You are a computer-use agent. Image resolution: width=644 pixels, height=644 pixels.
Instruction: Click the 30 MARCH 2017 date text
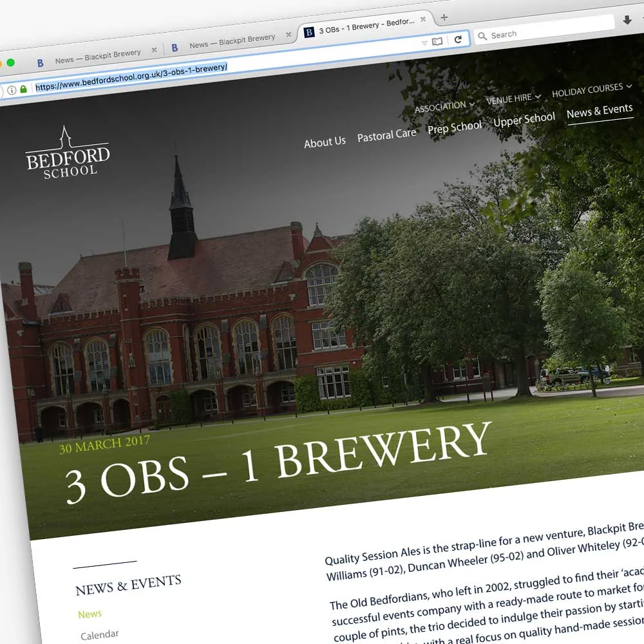coord(104,444)
